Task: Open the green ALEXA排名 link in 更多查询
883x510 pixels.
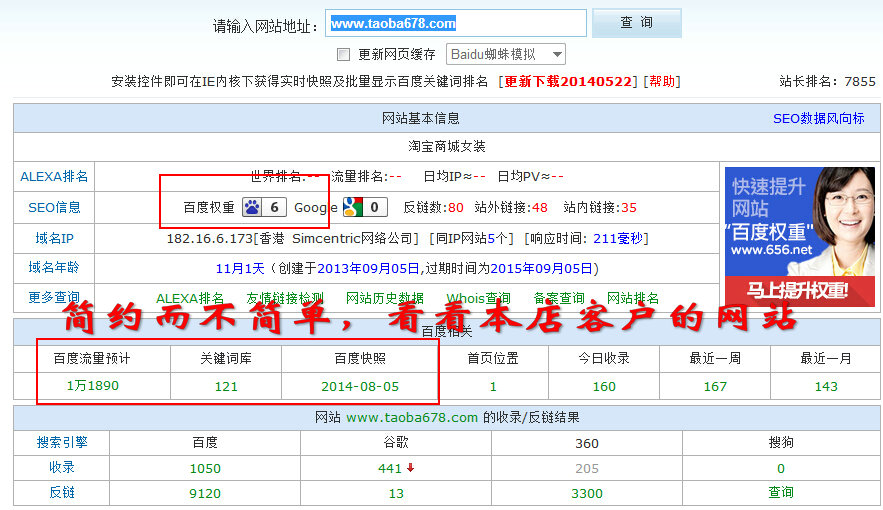Action: click(x=190, y=298)
